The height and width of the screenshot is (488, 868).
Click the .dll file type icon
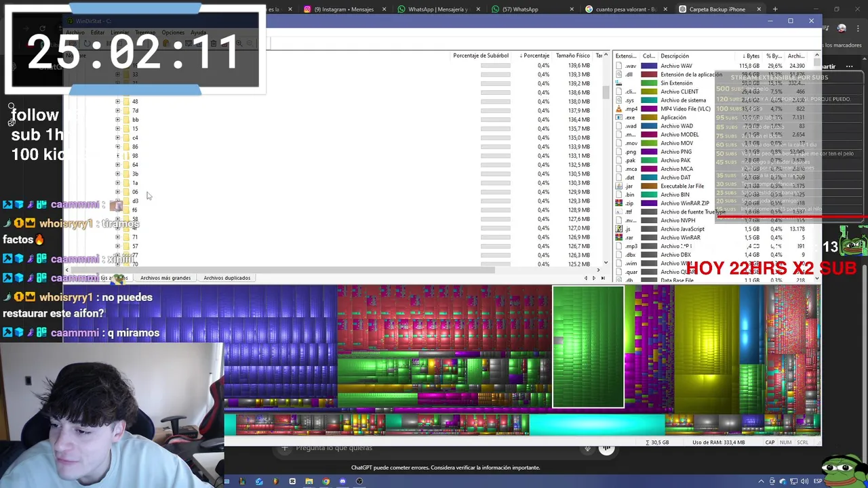[x=619, y=75]
